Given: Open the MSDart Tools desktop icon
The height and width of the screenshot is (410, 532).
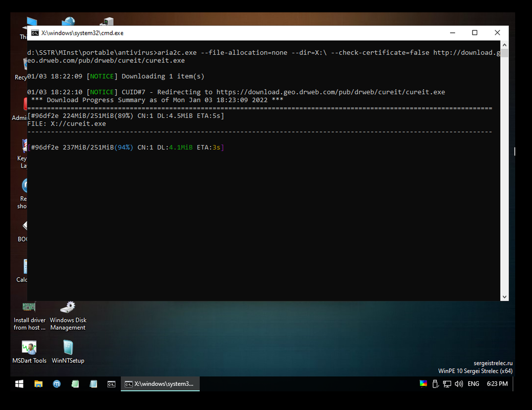Looking at the screenshot, I should [29, 352].
